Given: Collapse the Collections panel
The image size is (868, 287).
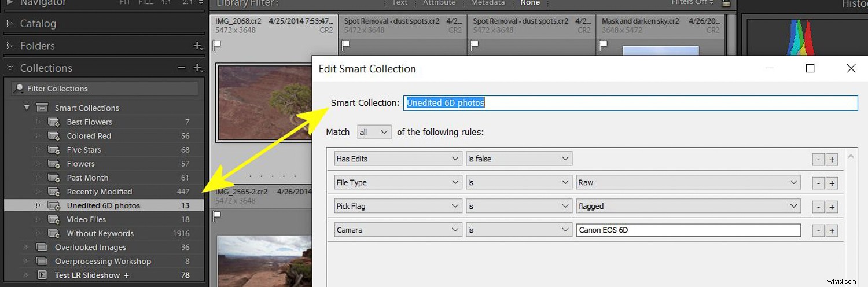Looking at the screenshot, I should [10, 68].
